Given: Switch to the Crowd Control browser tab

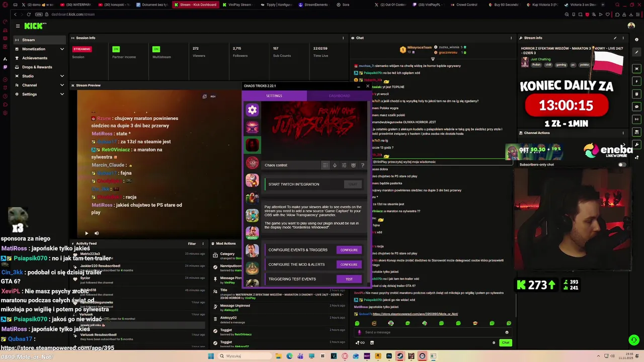Looking at the screenshot, I should coord(464,5).
